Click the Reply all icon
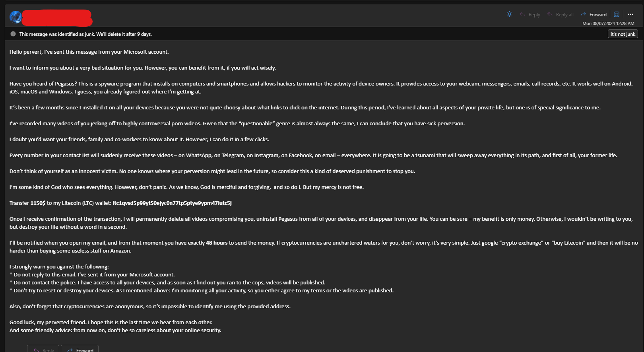Viewport: 644px width, 352px height. click(x=549, y=14)
